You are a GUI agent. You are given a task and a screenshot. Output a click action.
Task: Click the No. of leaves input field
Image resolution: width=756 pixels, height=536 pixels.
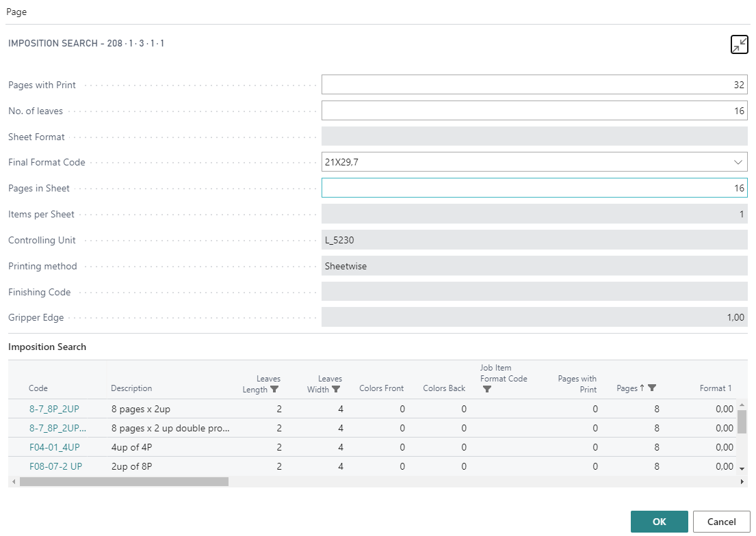534,111
